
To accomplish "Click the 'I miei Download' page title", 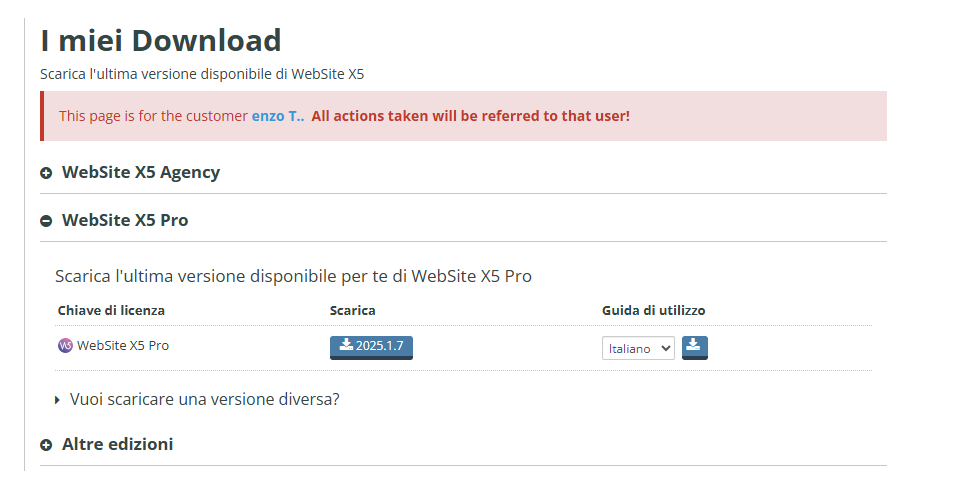I will pos(161,41).
